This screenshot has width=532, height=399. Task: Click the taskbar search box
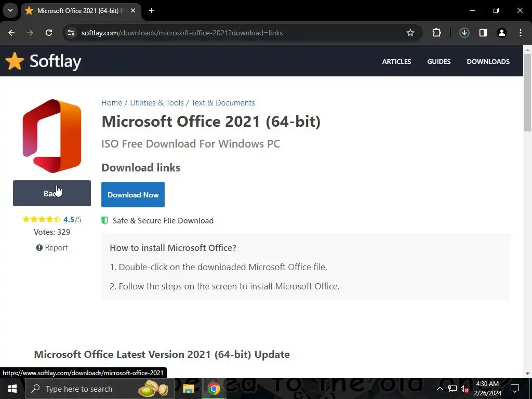(x=99, y=389)
